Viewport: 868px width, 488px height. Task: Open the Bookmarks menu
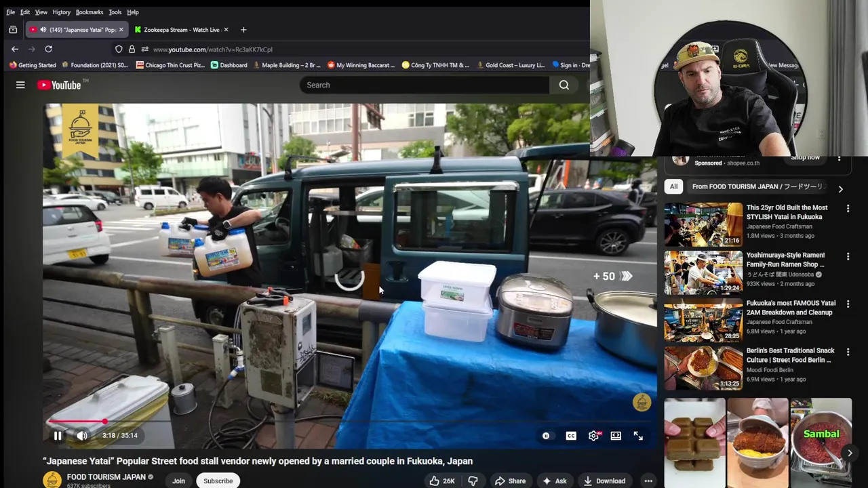(90, 12)
